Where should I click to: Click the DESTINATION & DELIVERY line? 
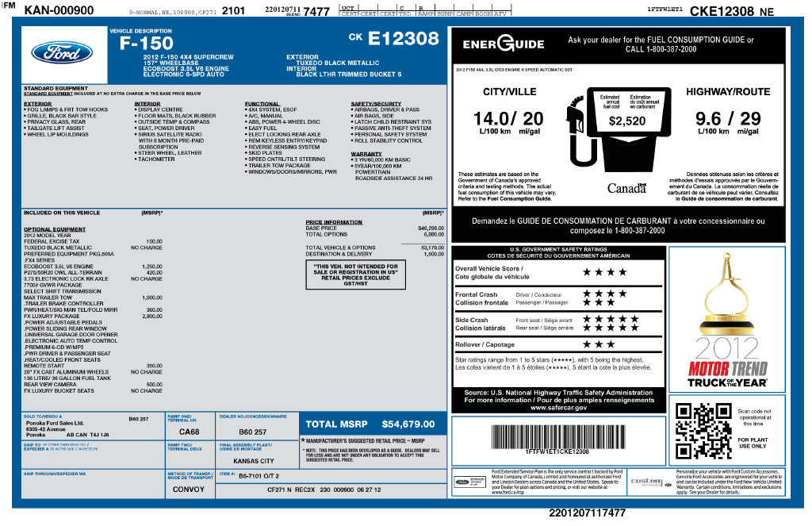[374, 254]
